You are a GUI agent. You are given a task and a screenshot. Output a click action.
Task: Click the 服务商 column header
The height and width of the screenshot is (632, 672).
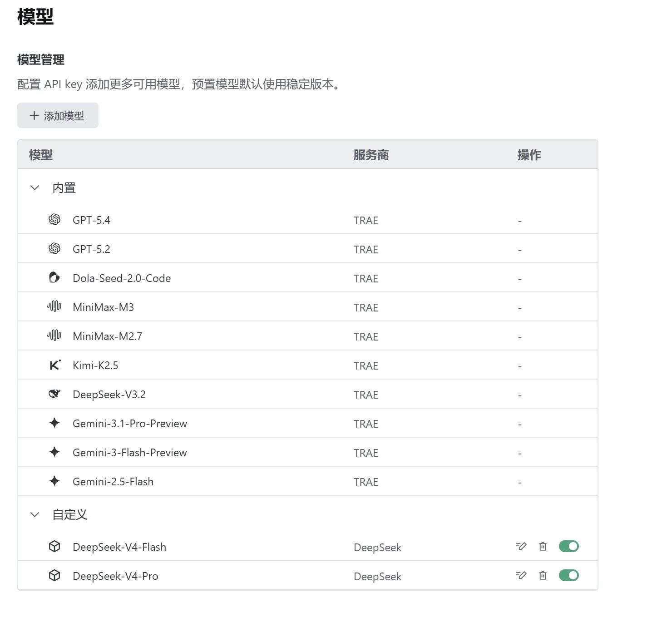click(371, 155)
